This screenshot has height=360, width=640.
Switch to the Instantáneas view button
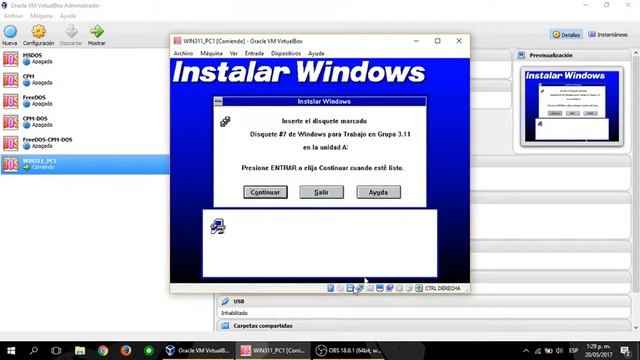pos(608,35)
